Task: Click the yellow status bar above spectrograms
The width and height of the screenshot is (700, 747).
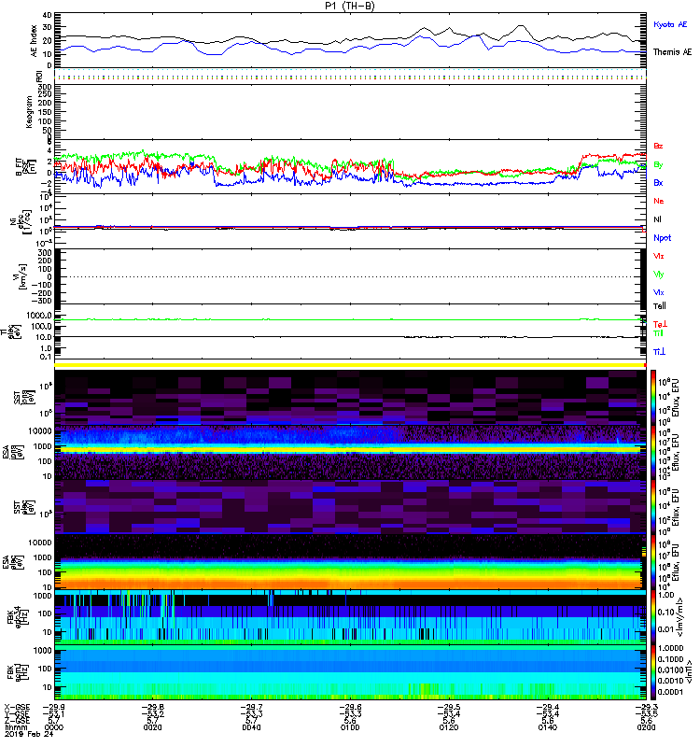Action: coord(350,365)
